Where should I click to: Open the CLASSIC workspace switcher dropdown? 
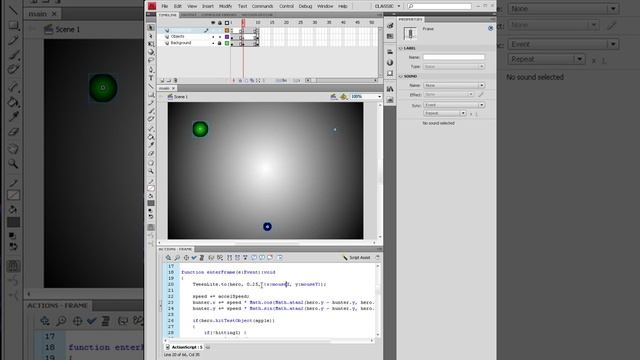(387, 6)
